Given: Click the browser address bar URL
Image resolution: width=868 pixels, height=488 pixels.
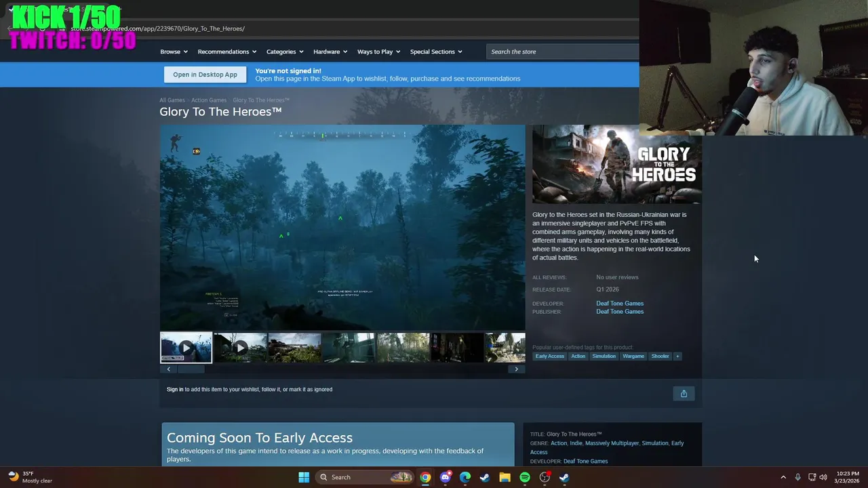Looking at the screenshot, I should [x=157, y=28].
